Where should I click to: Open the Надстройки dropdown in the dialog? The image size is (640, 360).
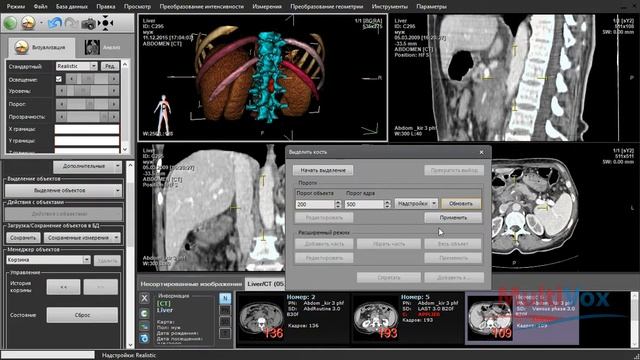coord(416,203)
